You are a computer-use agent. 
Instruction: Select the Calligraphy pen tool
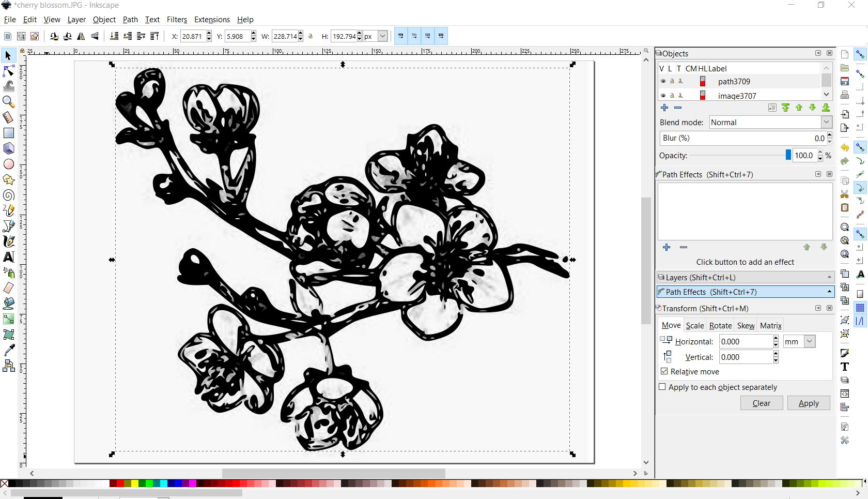point(9,241)
